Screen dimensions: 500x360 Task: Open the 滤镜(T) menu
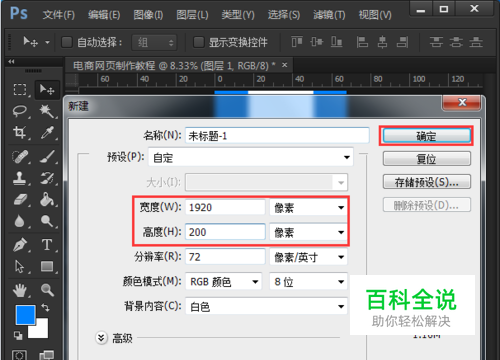point(329,15)
